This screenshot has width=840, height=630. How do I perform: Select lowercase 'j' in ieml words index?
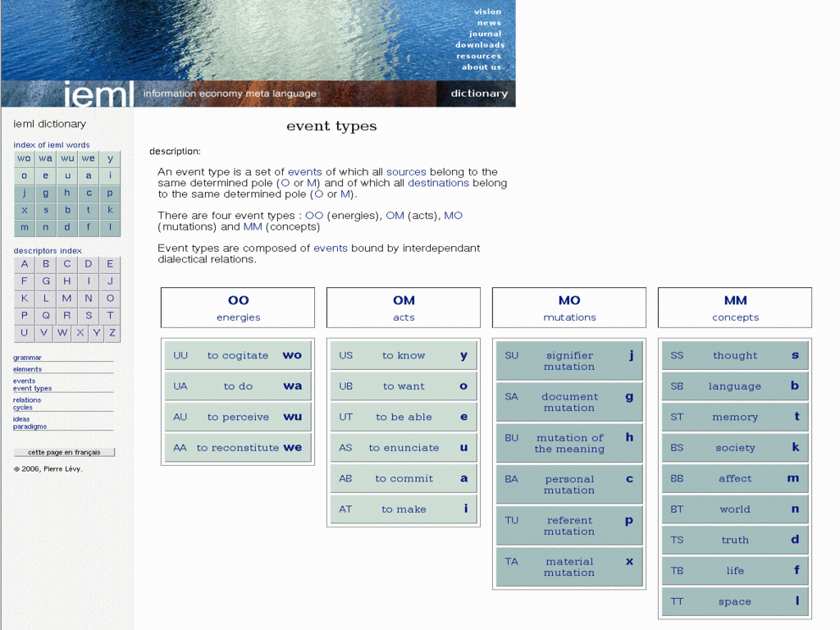(x=24, y=193)
